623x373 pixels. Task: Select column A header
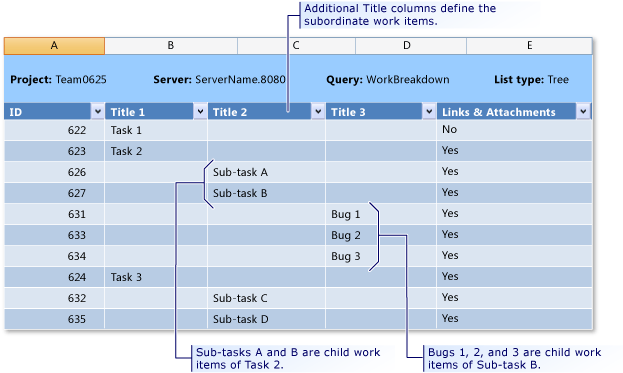point(54,46)
